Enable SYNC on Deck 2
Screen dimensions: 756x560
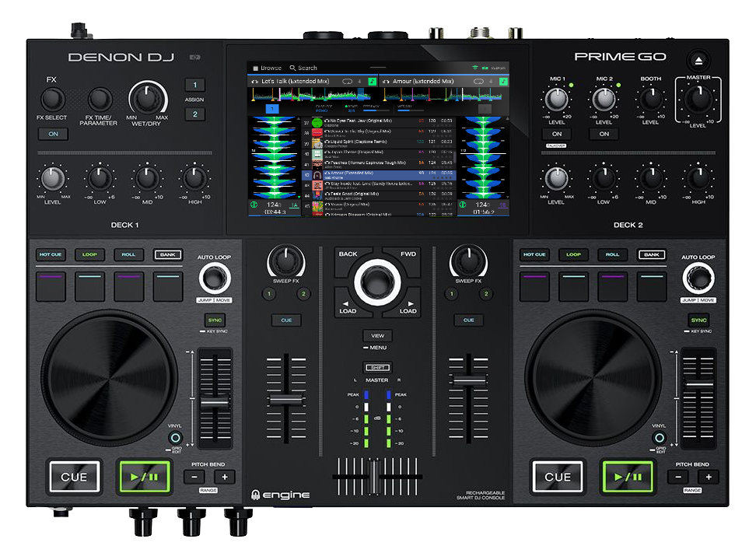[699, 320]
